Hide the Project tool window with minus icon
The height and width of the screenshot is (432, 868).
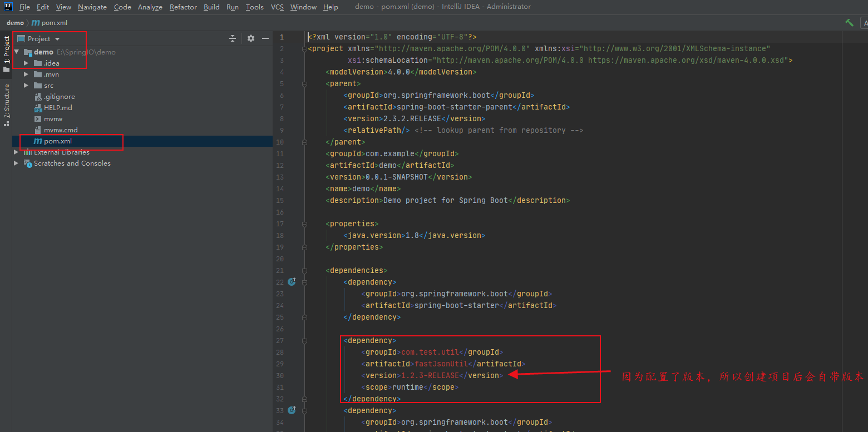(265, 38)
